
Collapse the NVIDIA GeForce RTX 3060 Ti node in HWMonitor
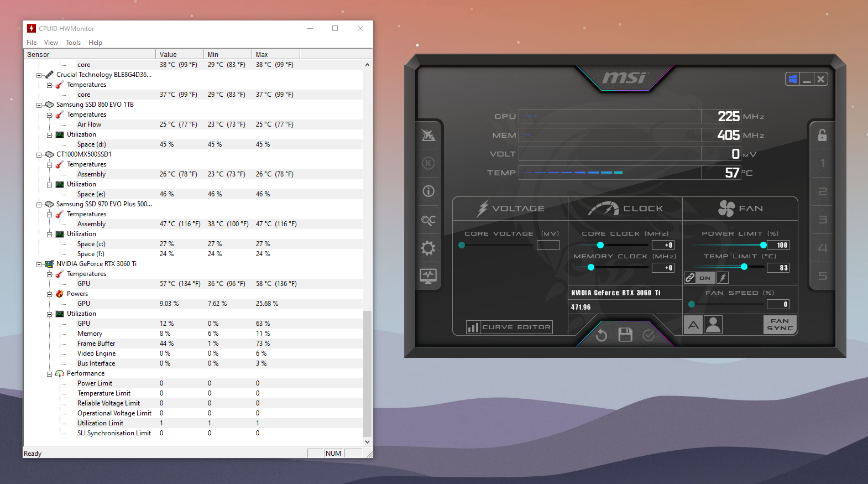[39, 264]
